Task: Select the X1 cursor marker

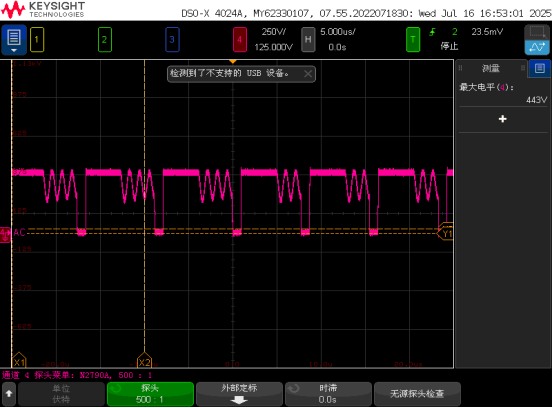Action: 19,361
